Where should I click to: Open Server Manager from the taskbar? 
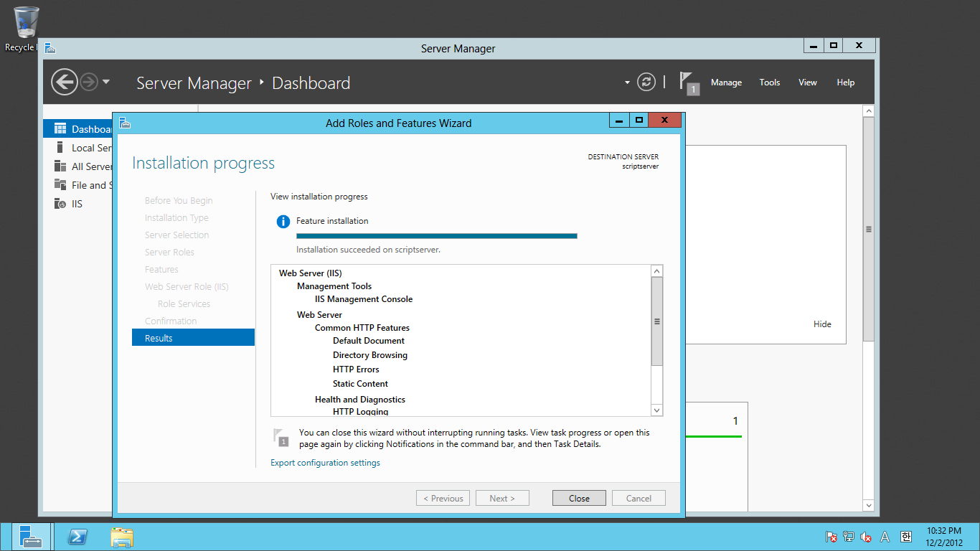pyautogui.click(x=31, y=537)
